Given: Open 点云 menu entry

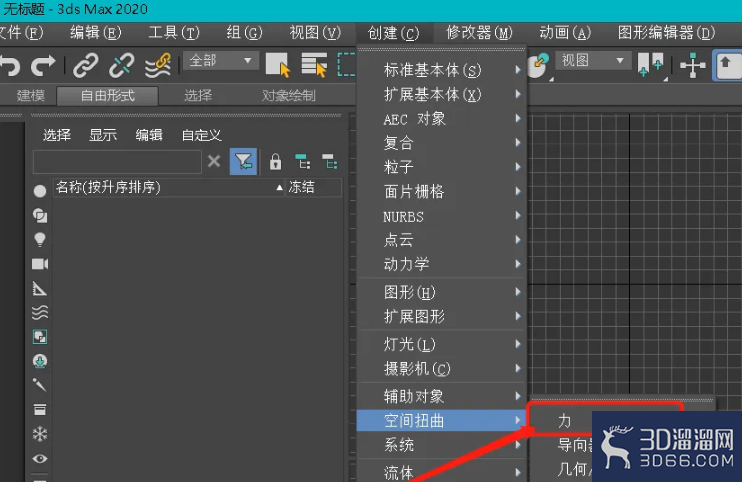Looking at the screenshot, I should [x=442, y=240].
